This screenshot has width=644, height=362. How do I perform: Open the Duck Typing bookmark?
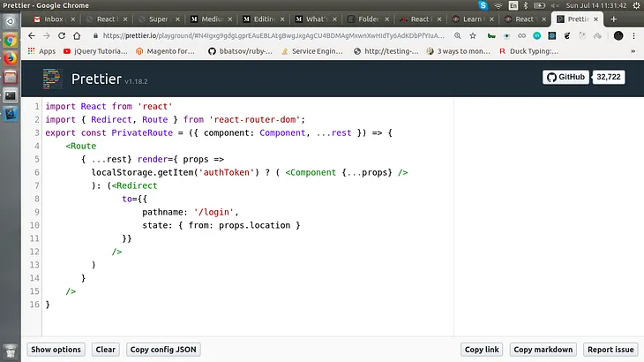point(528,51)
